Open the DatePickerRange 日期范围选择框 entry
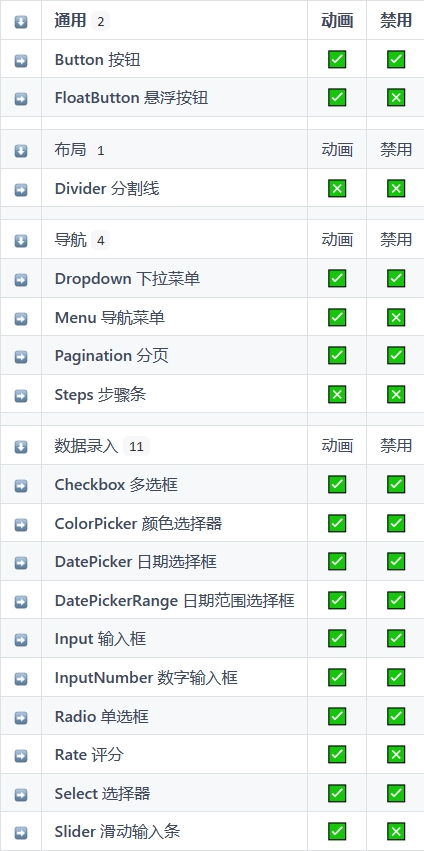 coord(174,600)
